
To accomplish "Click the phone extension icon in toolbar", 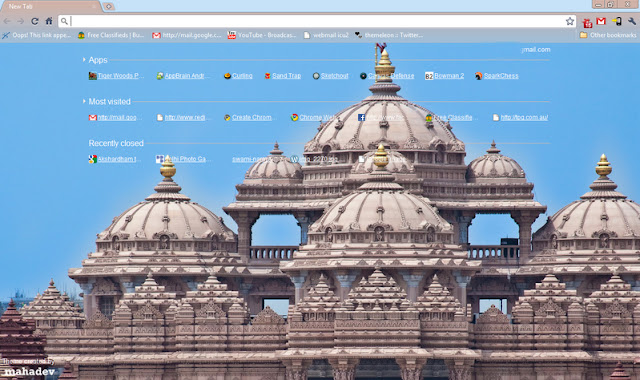I will [617, 21].
